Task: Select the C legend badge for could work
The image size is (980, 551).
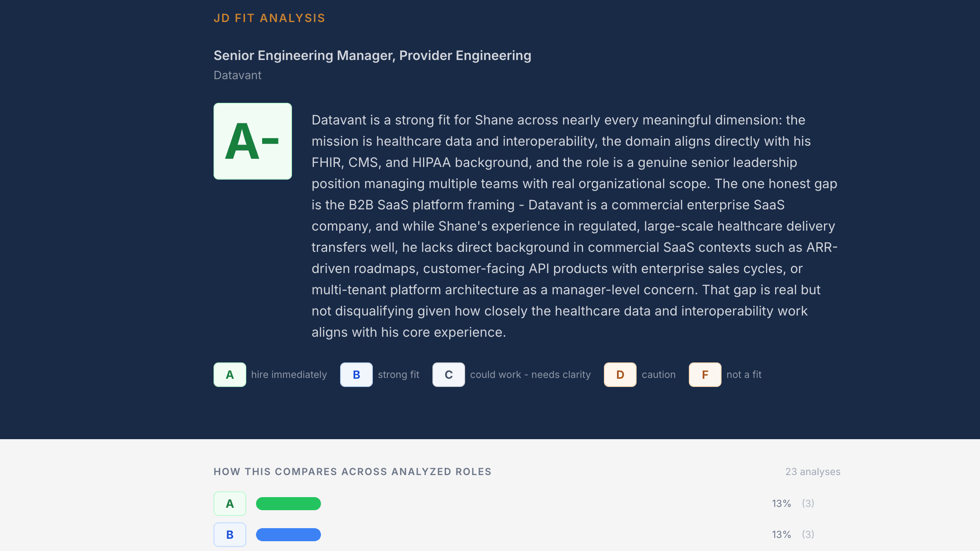Action: click(448, 374)
